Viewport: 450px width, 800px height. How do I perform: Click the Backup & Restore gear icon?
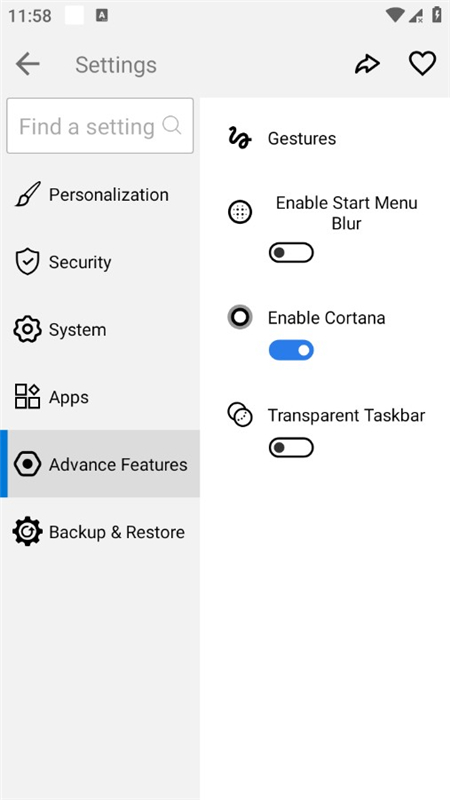tap(28, 532)
